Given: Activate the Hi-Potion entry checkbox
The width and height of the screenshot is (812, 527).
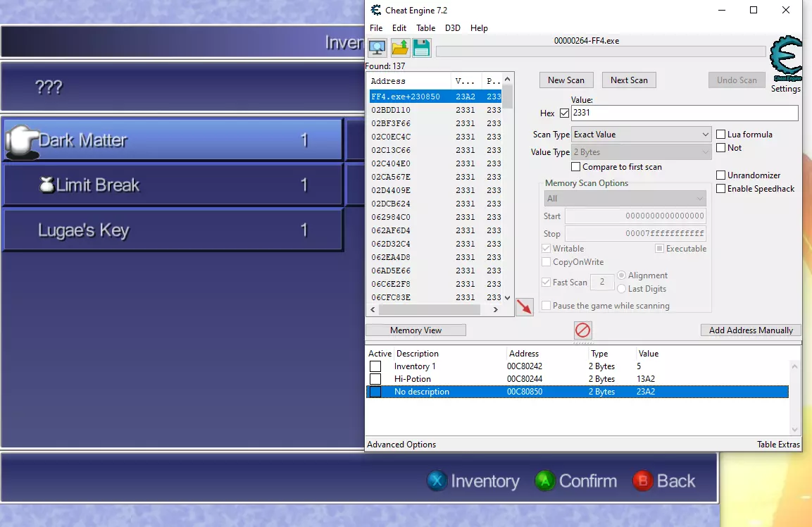Looking at the screenshot, I should [x=375, y=379].
